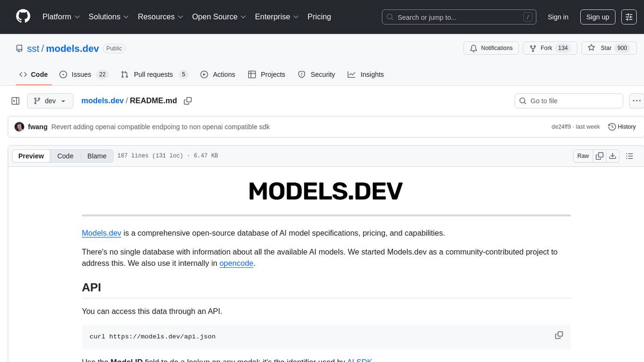Viewport: 644px width, 362px height.
Task: Go to the Pricing page
Action: [319, 17]
